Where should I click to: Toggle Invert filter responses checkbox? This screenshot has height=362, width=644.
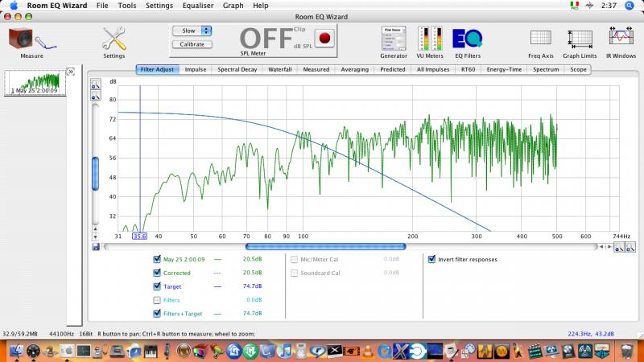point(431,260)
